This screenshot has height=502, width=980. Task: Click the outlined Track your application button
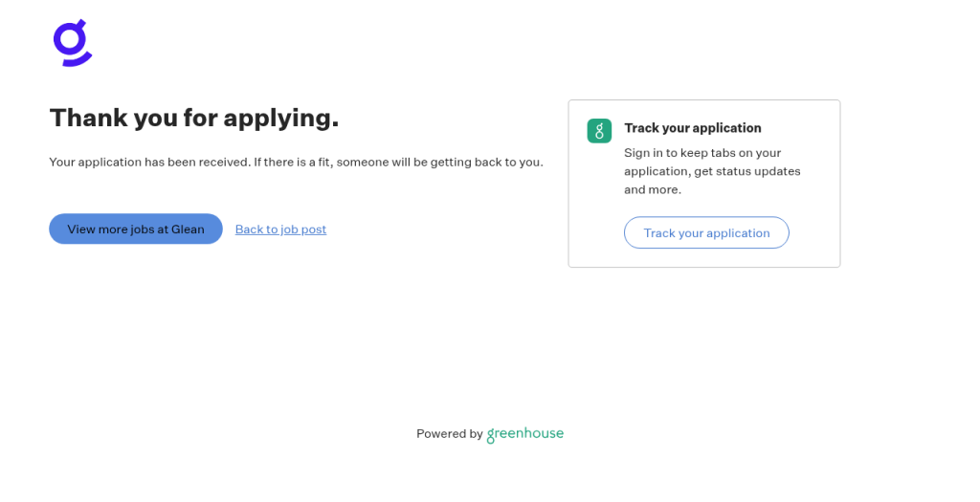[x=706, y=233]
